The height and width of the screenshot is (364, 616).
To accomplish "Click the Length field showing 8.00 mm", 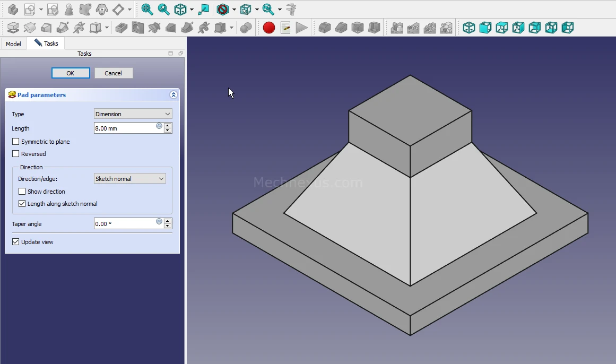I will point(124,128).
